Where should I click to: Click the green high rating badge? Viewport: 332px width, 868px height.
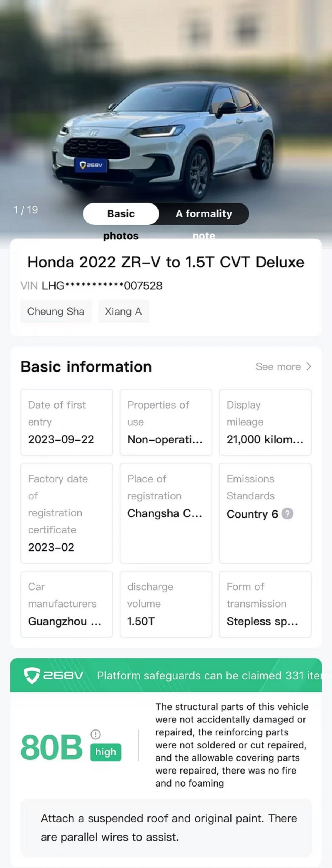pyautogui.click(x=106, y=752)
